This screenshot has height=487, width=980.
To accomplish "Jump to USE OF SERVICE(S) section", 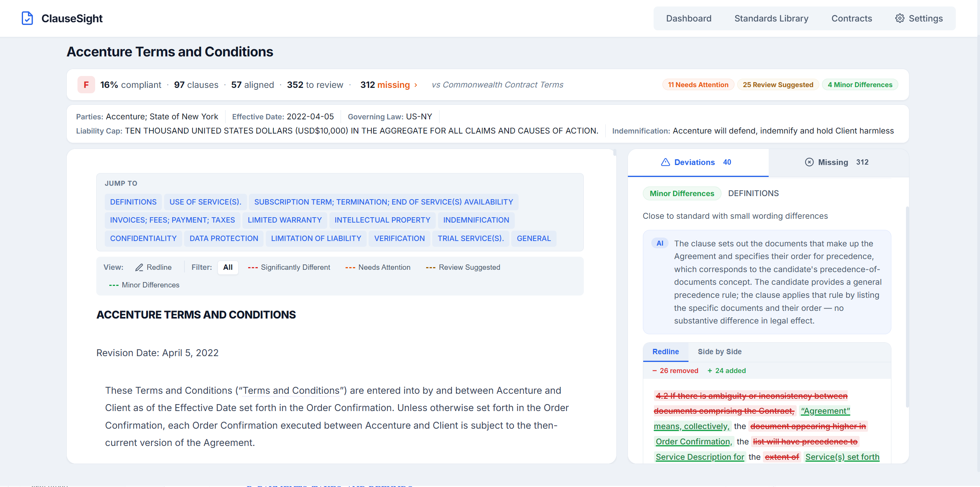I will (x=205, y=202).
